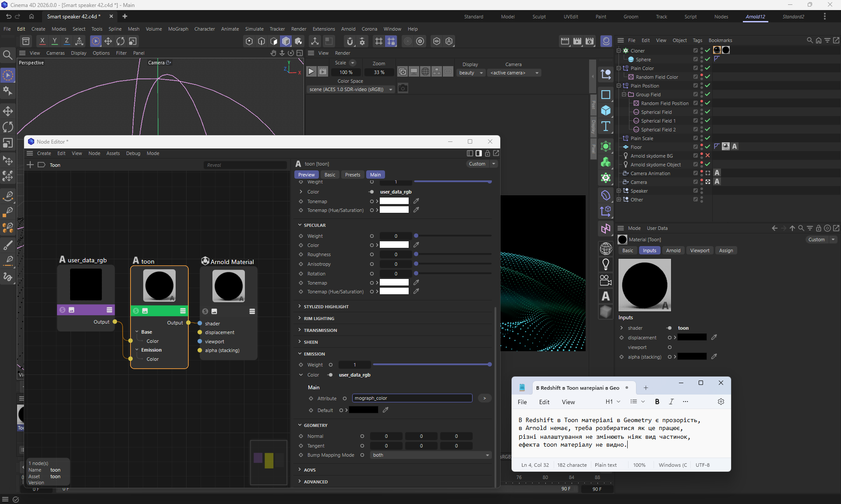Click the Specular Color white swatch
Image resolution: width=841 pixels, height=504 pixels.
[x=394, y=245]
